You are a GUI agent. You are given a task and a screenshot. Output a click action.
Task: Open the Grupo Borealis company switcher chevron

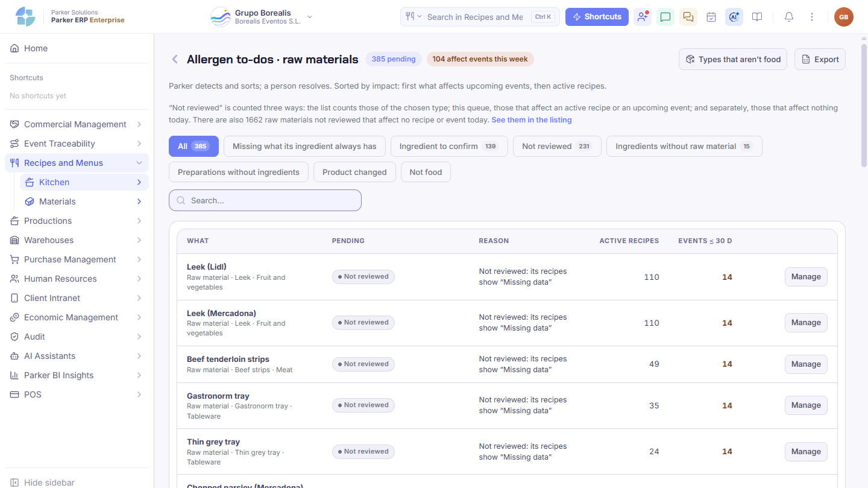310,17
